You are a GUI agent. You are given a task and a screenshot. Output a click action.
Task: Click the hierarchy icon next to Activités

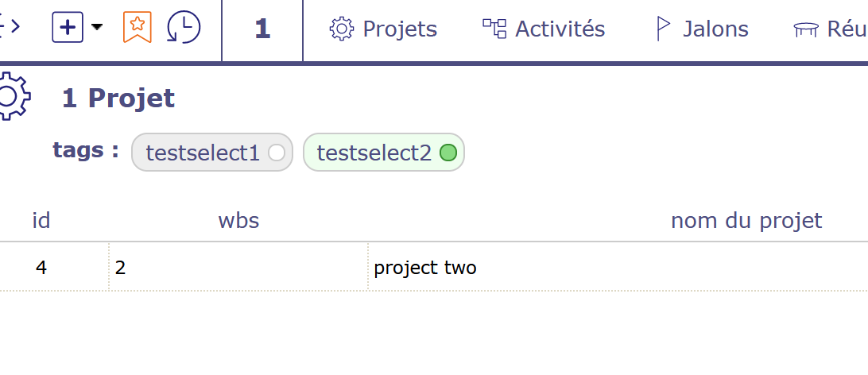pos(494,29)
